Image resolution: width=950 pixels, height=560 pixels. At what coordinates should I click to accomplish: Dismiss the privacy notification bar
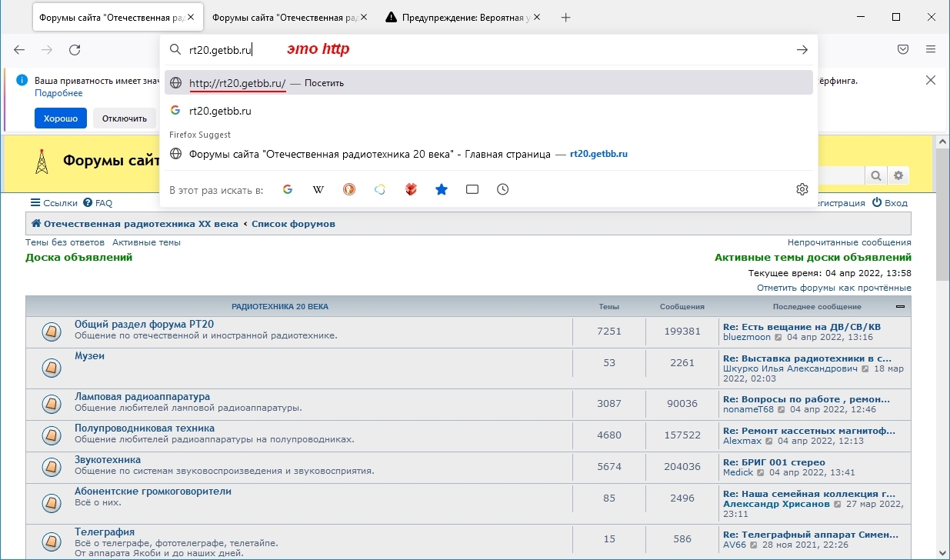pos(931,80)
